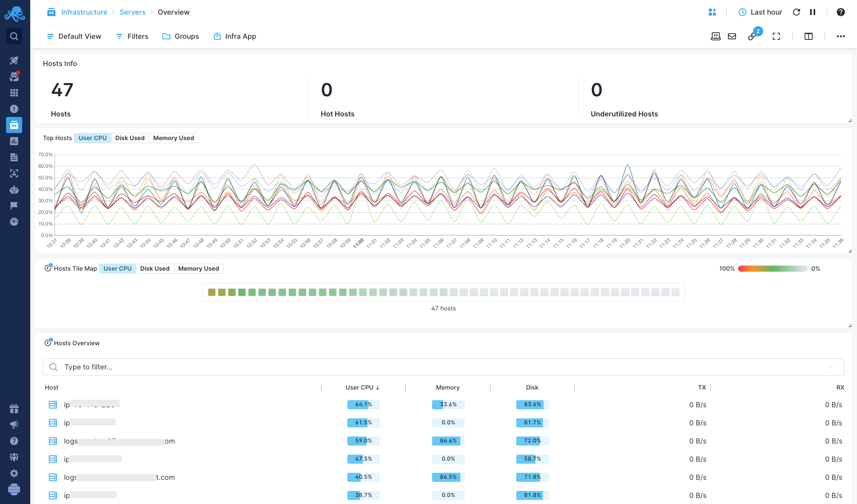
Task: Open the Last hour time range picker
Action: pos(760,12)
